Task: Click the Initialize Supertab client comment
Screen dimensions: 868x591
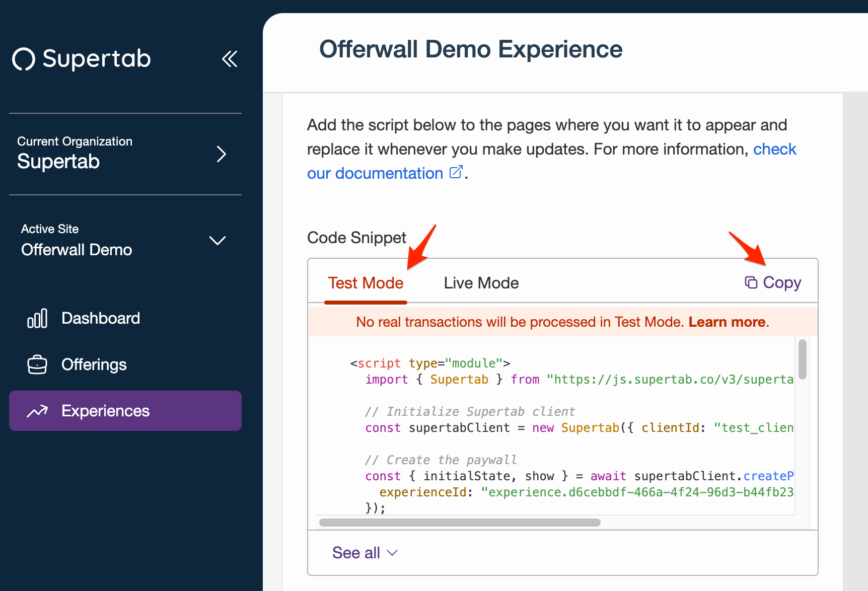Action: pos(470,411)
